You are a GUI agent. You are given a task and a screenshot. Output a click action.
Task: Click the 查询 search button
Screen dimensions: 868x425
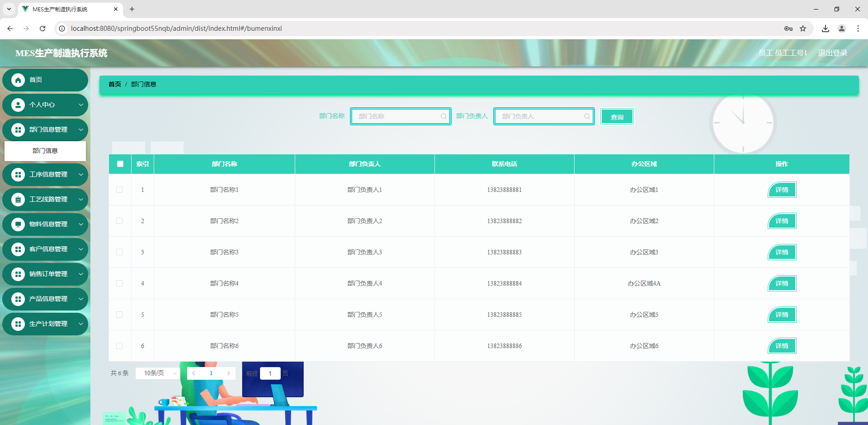(x=617, y=116)
